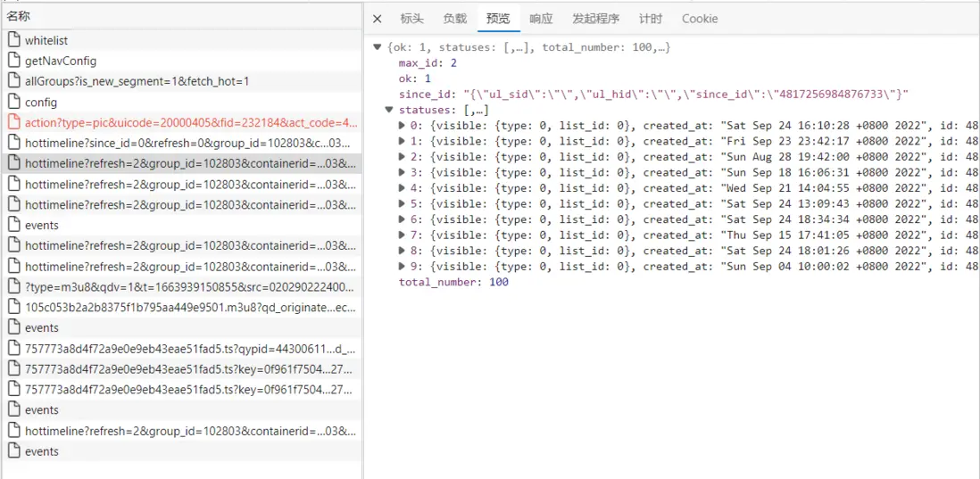Show the 计时 tab
This screenshot has height=479, width=980.
[x=651, y=19]
